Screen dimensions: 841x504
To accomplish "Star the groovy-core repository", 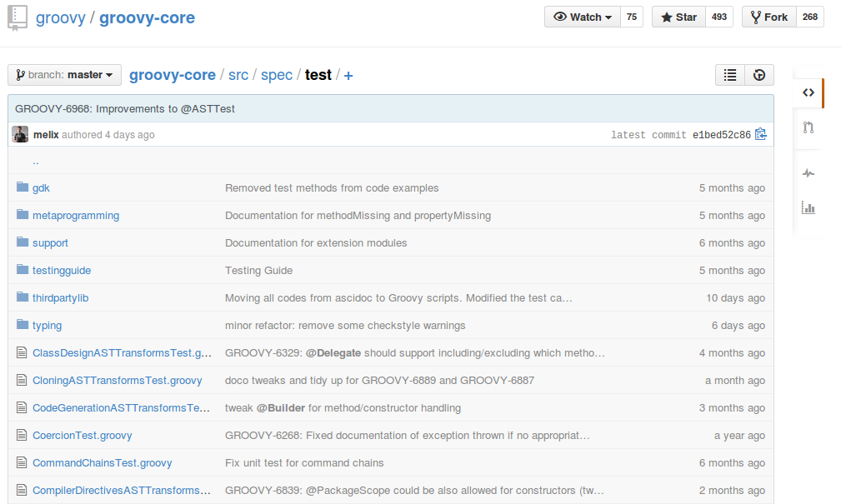I will pyautogui.click(x=678, y=16).
